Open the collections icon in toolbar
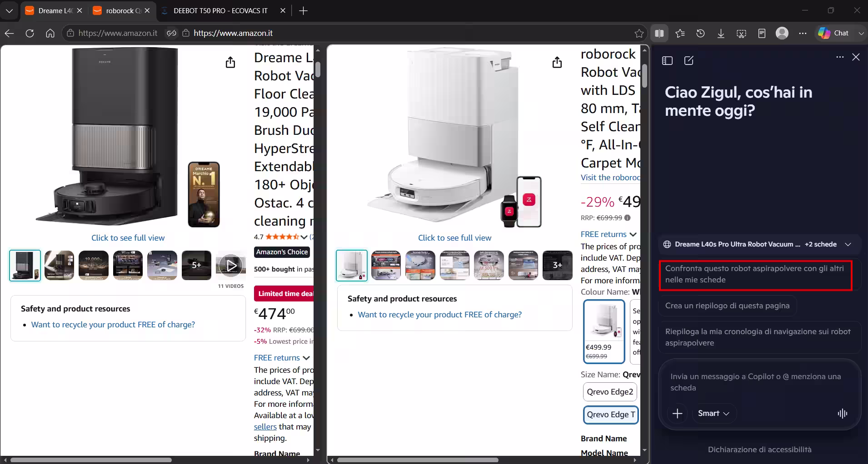 coord(762,33)
